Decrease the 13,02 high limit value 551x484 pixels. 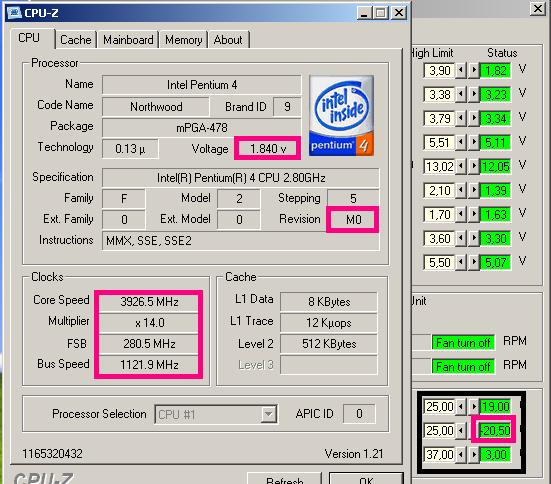[461, 166]
